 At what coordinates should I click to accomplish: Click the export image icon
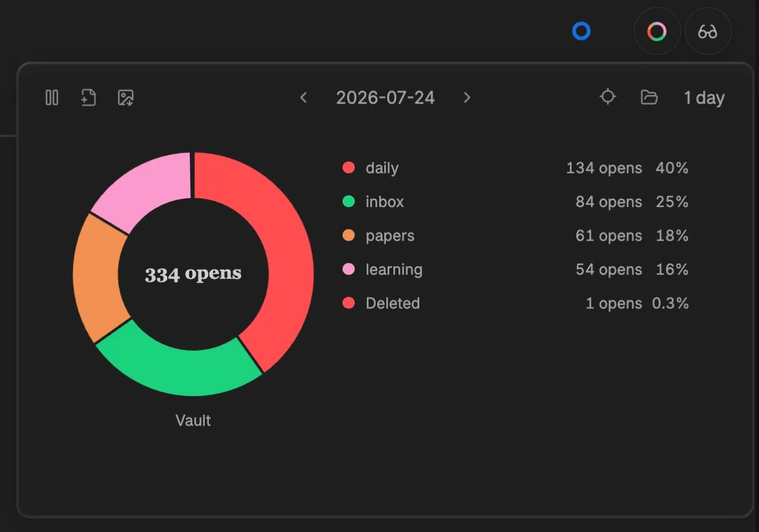coord(126,98)
